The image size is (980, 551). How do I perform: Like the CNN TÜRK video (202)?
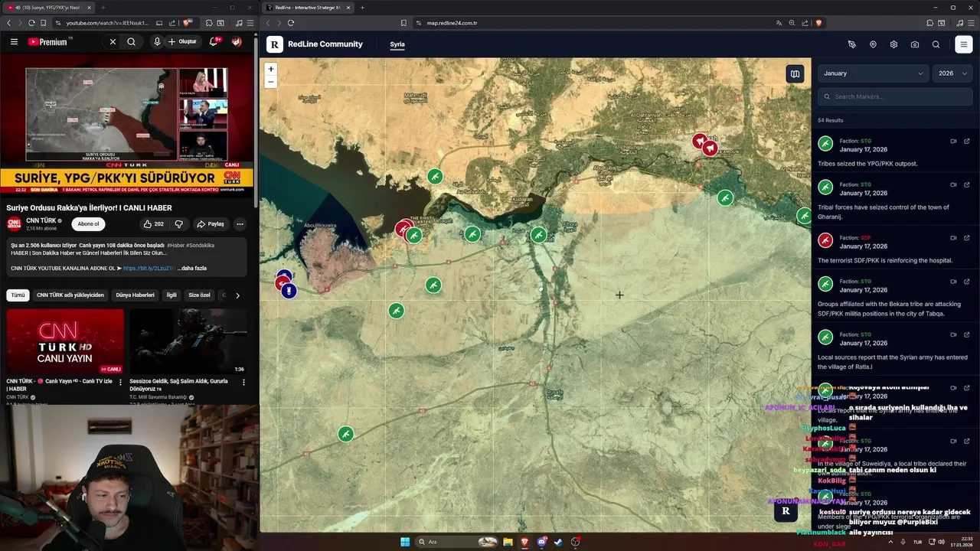tap(153, 224)
